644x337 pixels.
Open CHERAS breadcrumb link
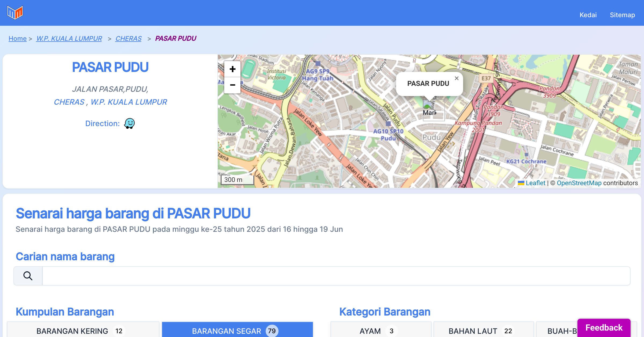[x=128, y=39]
